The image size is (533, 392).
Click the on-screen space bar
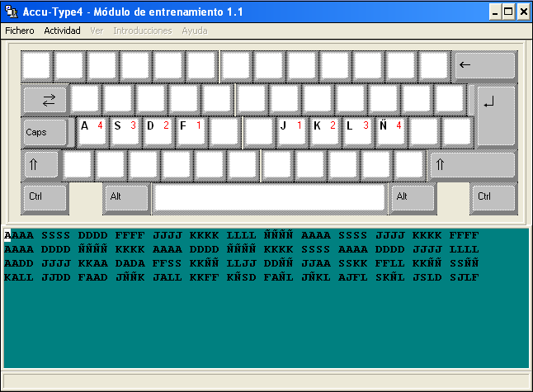(x=270, y=197)
